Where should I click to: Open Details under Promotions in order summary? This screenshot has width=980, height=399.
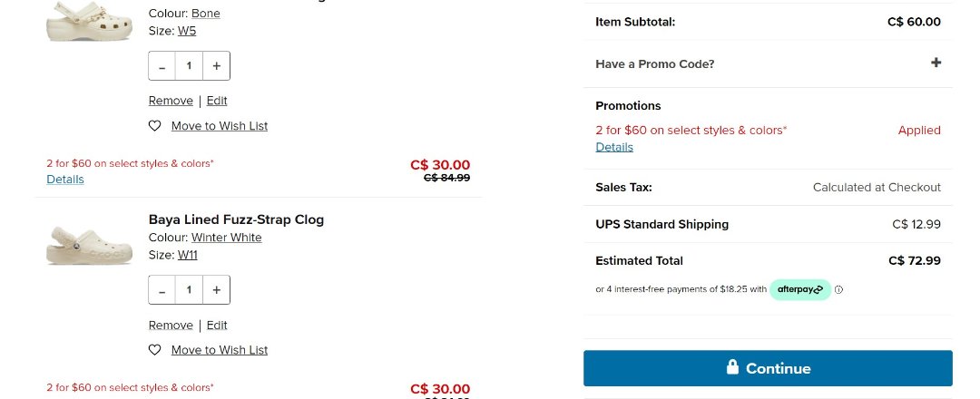(614, 147)
